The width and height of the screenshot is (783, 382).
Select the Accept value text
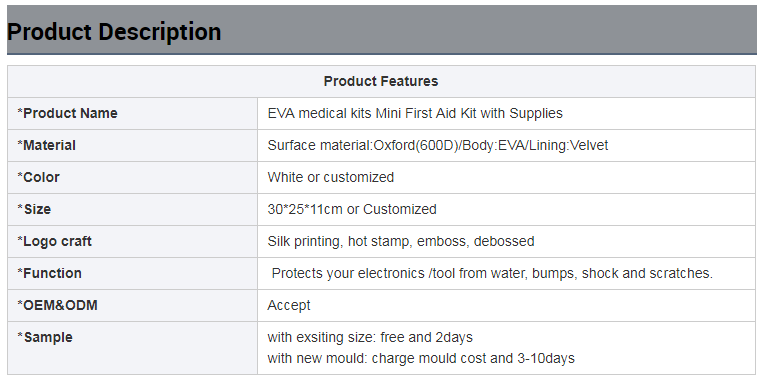click(x=289, y=305)
